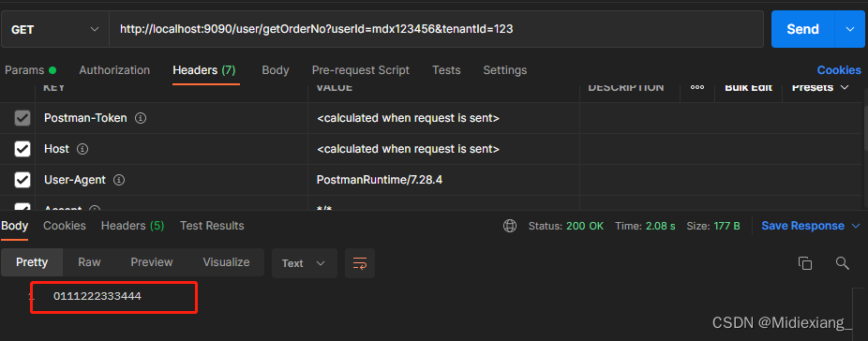This screenshot has height=341, width=868.
Task: Uncheck the Host header checkbox
Action: pyautogui.click(x=22, y=149)
